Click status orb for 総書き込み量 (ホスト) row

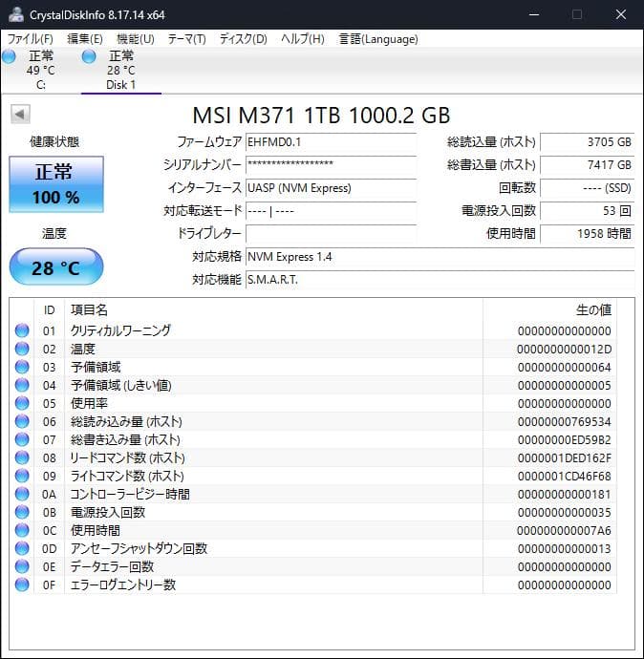click(x=22, y=439)
